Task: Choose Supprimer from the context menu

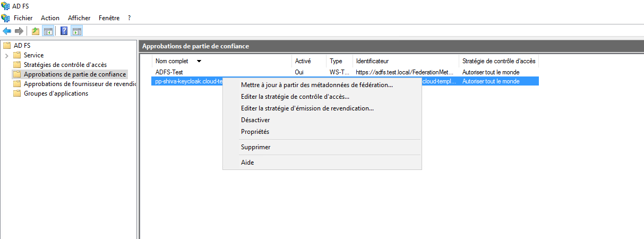Action: point(255,147)
